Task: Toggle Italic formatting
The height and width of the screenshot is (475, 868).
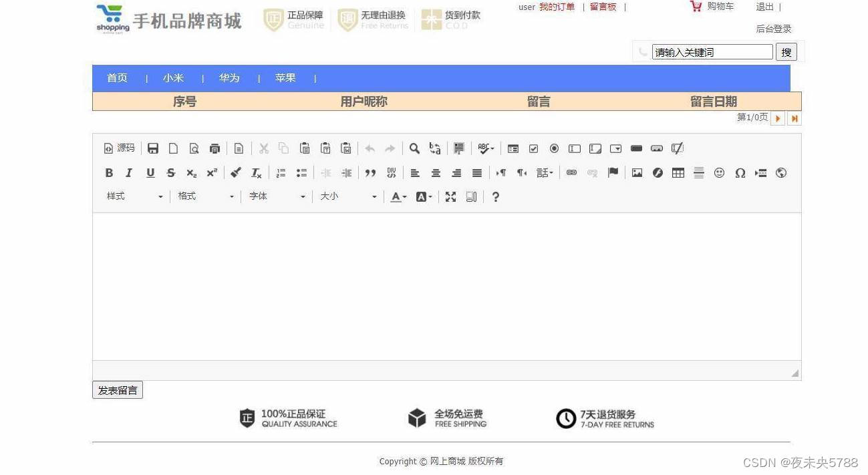Action: click(x=129, y=173)
